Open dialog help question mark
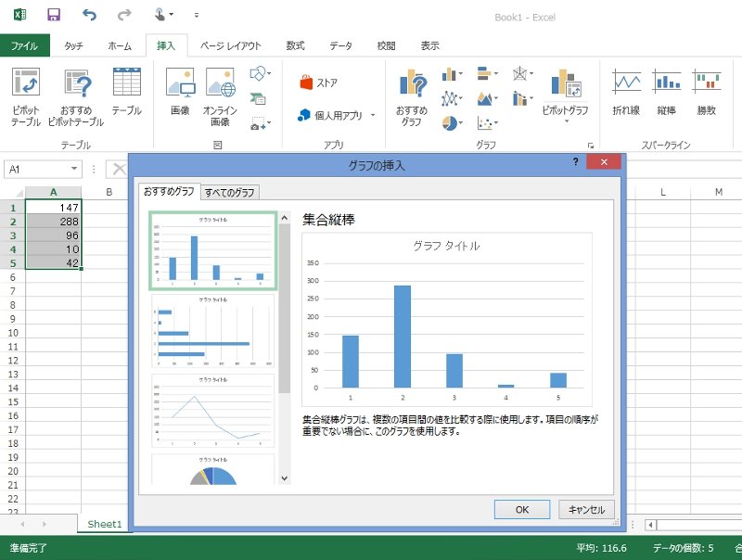 [x=575, y=161]
